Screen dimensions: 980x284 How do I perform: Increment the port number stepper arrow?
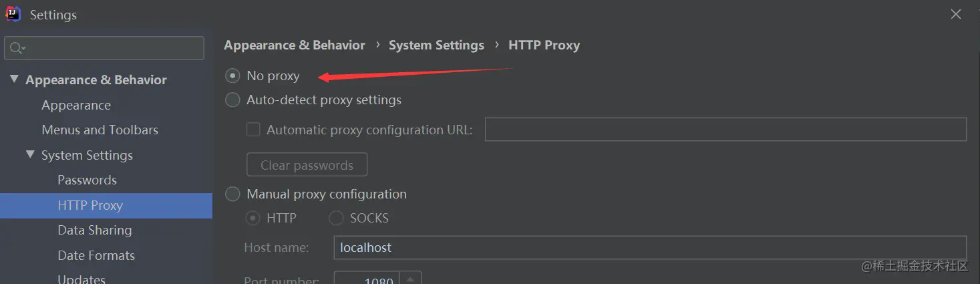[410, 277]
